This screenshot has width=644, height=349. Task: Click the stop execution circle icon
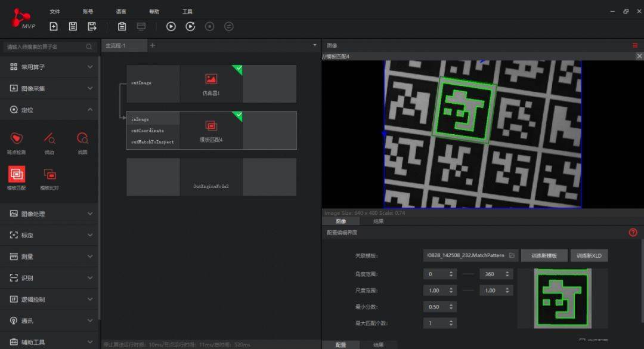[x=209, y=27]
